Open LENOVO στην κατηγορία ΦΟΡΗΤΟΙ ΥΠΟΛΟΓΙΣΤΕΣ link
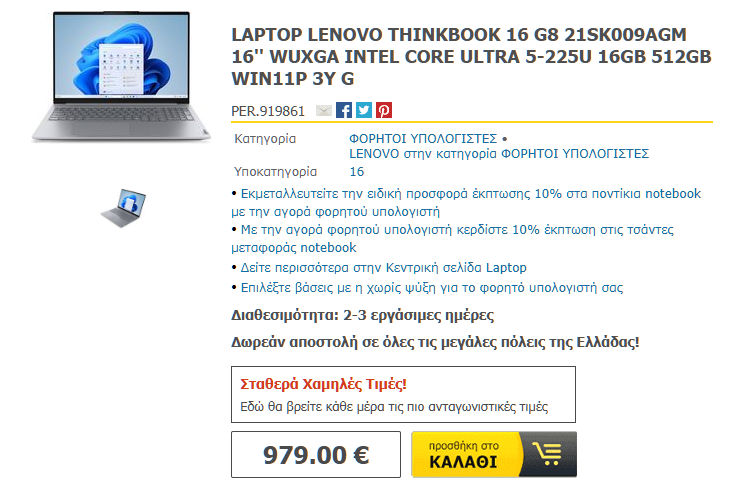The image size is (750, 484). point(499,154)
